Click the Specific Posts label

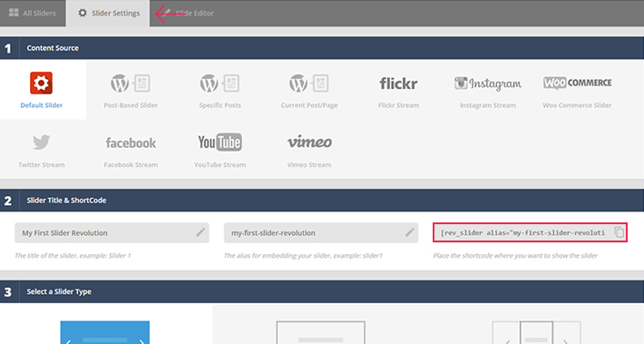tap(220, 105)
